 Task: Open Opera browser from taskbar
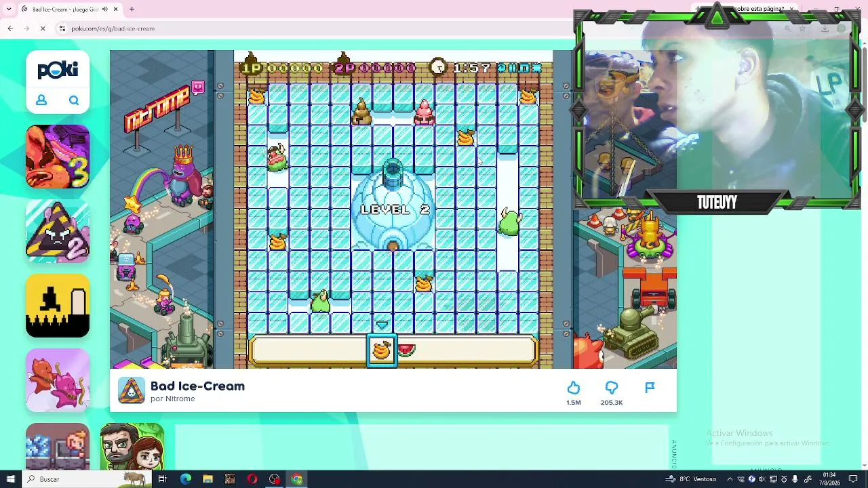252,479
